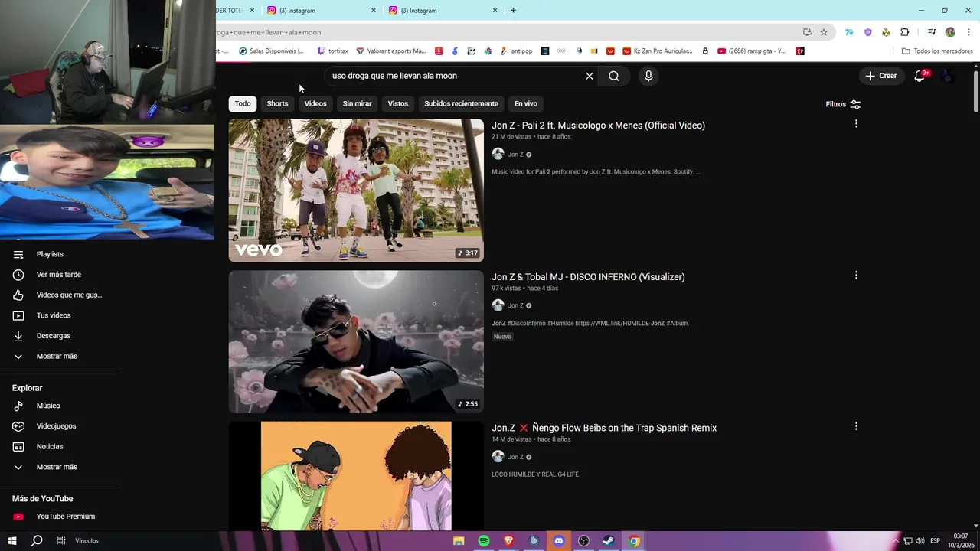Open OBS Studio from the taskbar
980x551 pixels.
click(584, 541)
